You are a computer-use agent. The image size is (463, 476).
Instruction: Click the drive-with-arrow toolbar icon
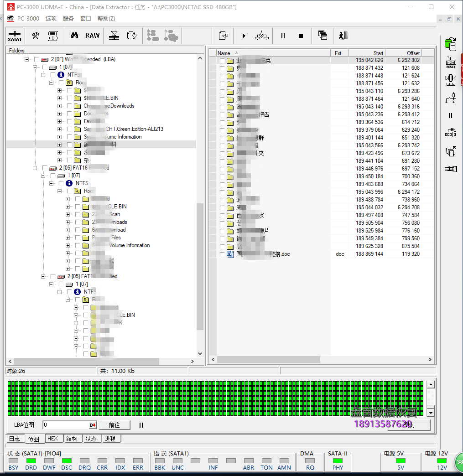point(132,36)
